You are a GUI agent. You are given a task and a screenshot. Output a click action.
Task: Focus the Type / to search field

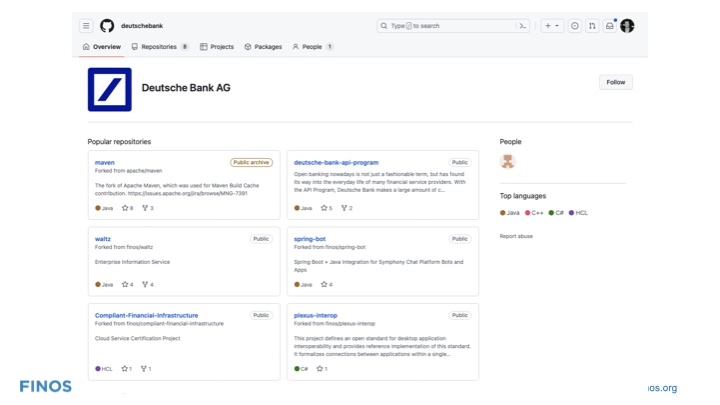[453, 26]
